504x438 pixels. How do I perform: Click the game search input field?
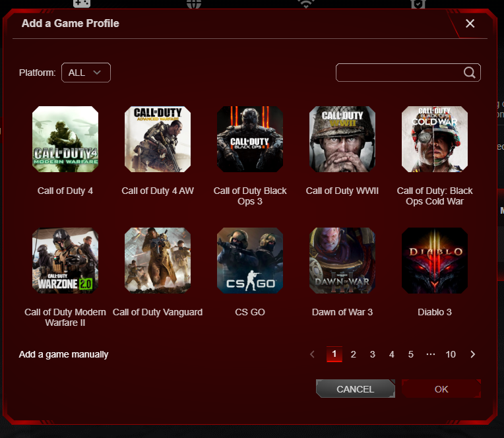point(399,73)
